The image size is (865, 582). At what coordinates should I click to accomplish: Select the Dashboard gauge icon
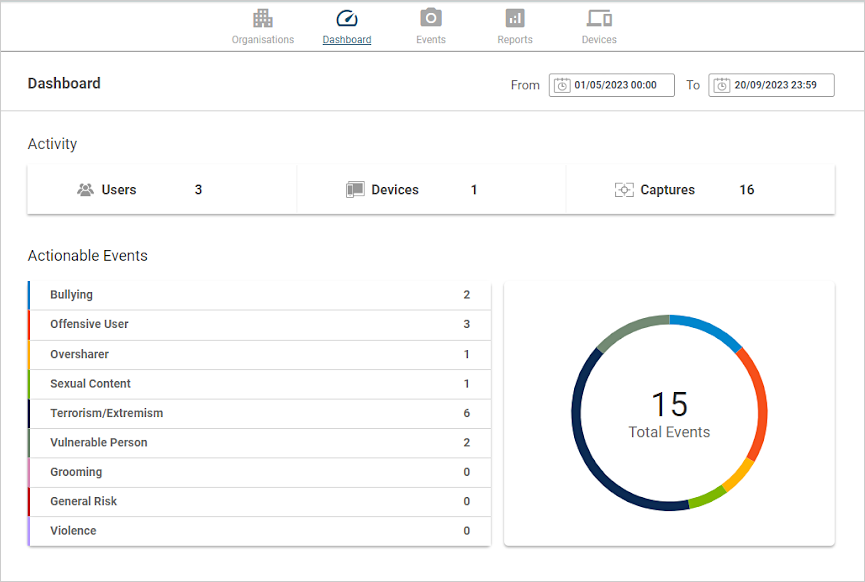pos(347,18)
